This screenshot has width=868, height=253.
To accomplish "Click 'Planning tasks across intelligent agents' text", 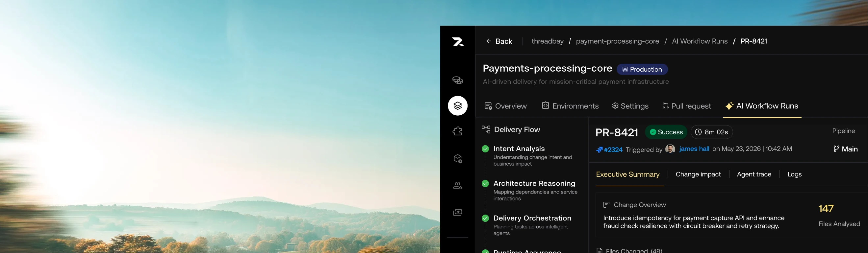I will [x=531, y=230].
